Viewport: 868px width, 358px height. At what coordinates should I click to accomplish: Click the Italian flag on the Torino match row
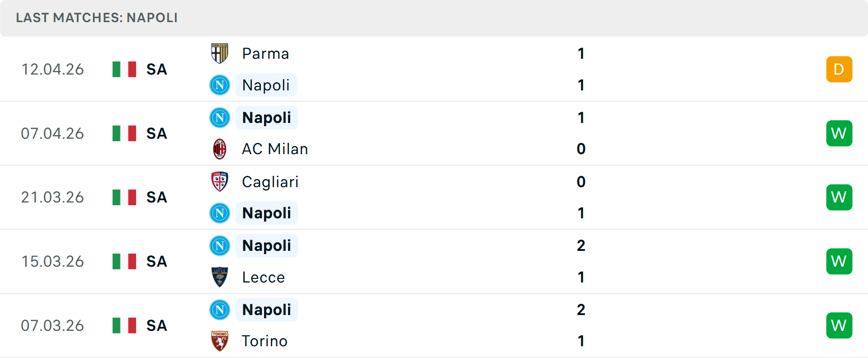pyautogui.click(x=124, y=325)
